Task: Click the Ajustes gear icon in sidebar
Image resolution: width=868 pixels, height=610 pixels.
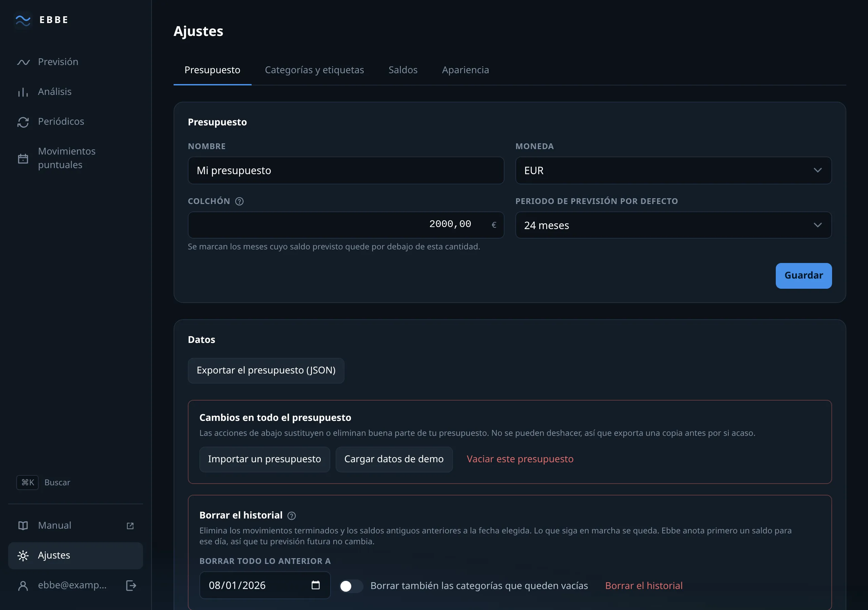Action: [23, 555]
